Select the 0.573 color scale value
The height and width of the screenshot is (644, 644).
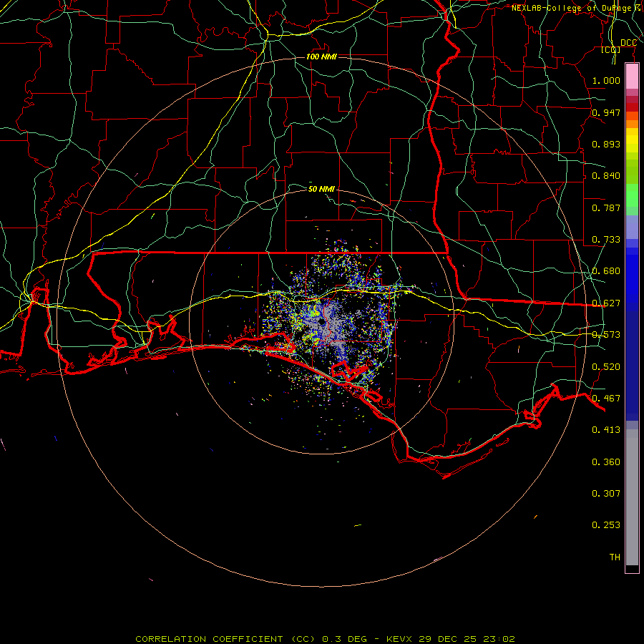[606, 335]
